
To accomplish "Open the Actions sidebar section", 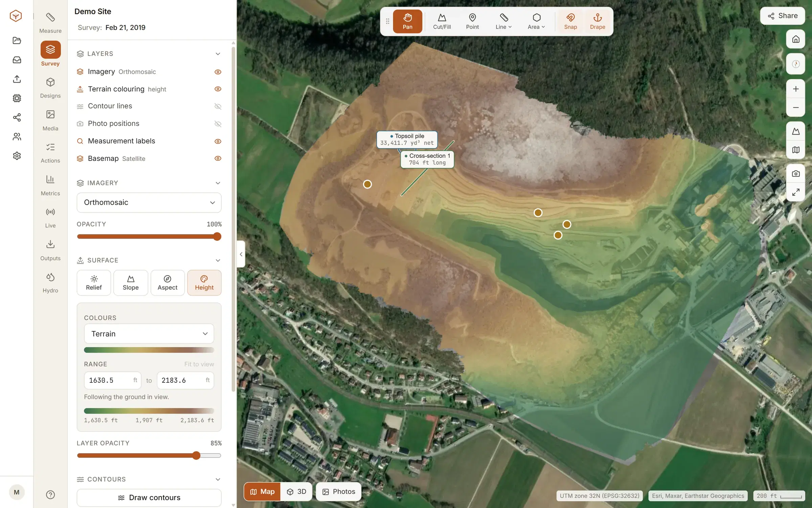I will pyautogui.click(x=50, y=153).
